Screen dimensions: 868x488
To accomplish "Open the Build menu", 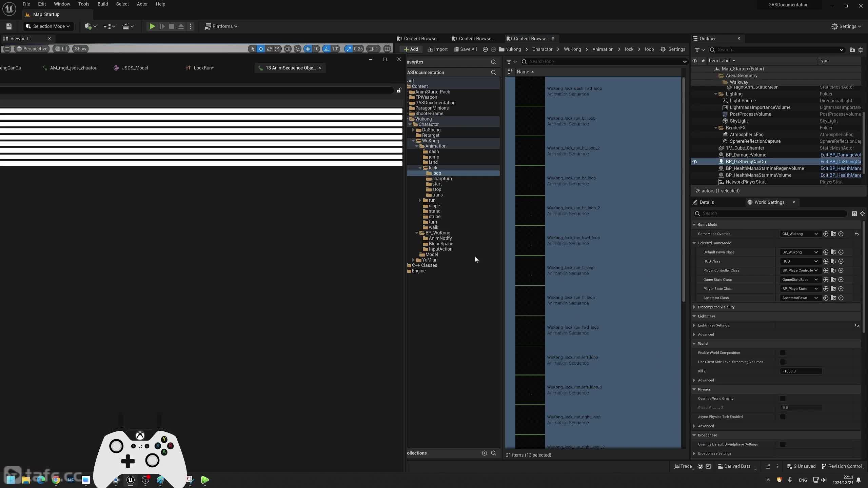I will (103, 4).
